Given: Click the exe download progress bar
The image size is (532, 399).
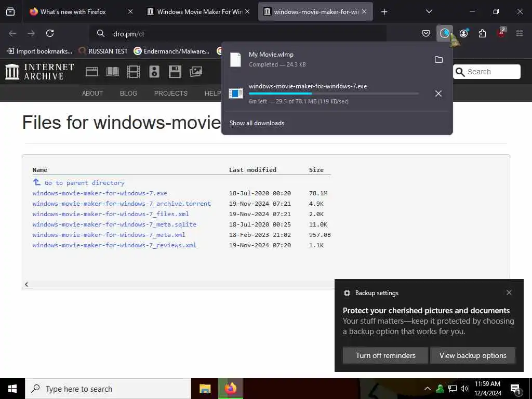Looking at the screenshot, I should point(334,94).
